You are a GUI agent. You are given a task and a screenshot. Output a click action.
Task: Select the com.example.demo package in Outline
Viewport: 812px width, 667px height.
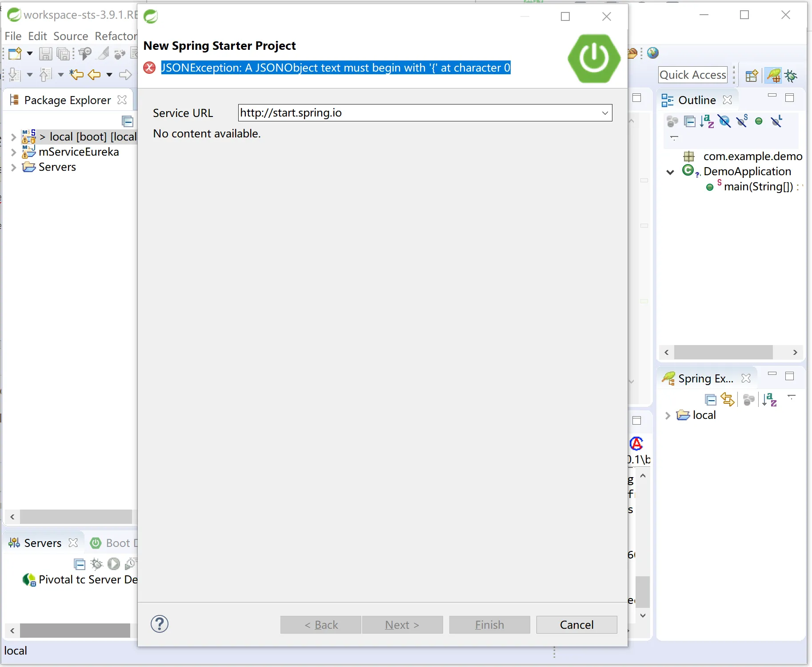753,156
